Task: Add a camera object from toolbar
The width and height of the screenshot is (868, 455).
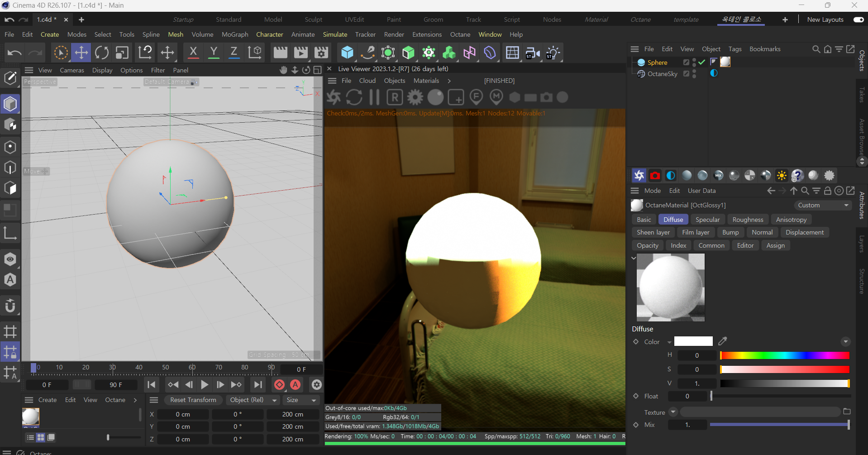Action: 533,53
